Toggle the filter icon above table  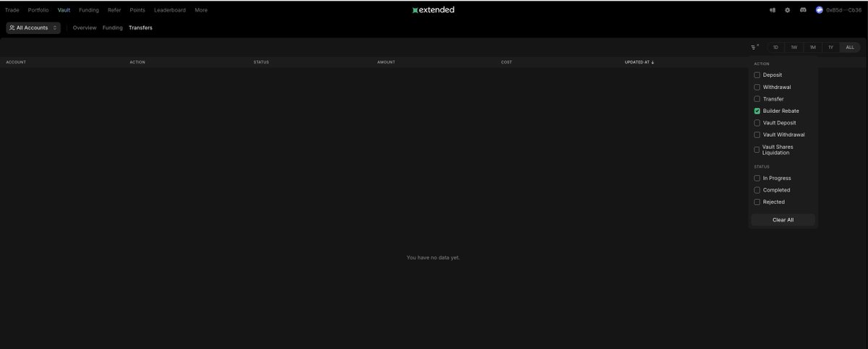tap(754, 47)
